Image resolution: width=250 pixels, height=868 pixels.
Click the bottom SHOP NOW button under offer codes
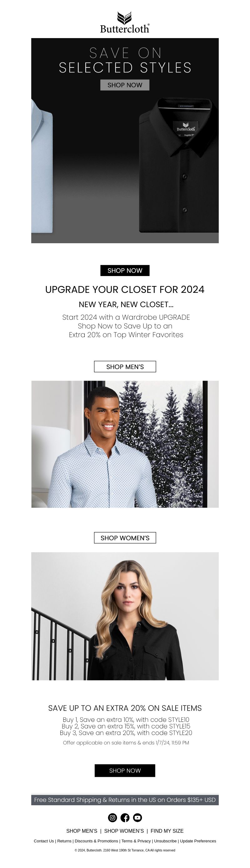[x=125, y=771]
